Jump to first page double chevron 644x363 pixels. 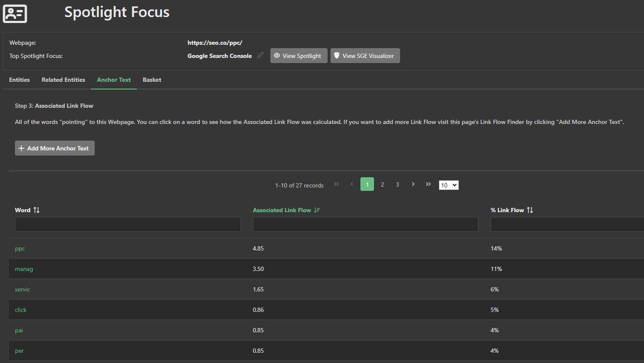337,184
